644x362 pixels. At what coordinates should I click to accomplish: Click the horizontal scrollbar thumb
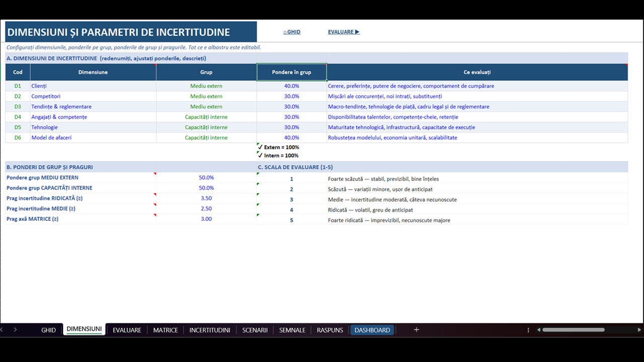coord(573,330)
